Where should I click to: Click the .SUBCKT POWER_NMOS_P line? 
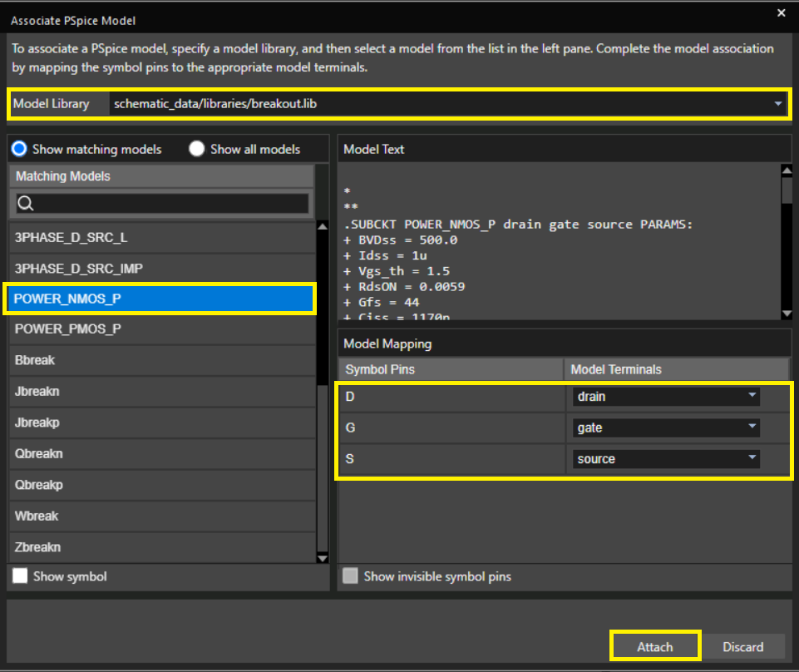518,225
